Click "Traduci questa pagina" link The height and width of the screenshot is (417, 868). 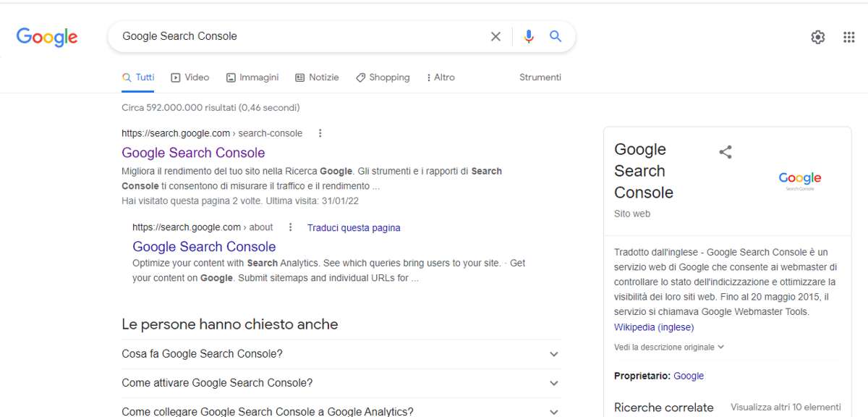point(354,227)
